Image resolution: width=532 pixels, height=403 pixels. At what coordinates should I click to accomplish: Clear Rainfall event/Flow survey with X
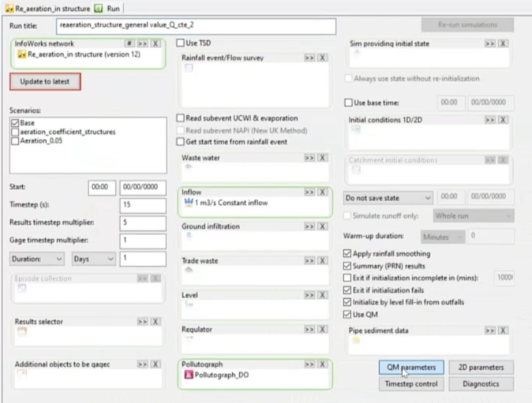point(322,58)
